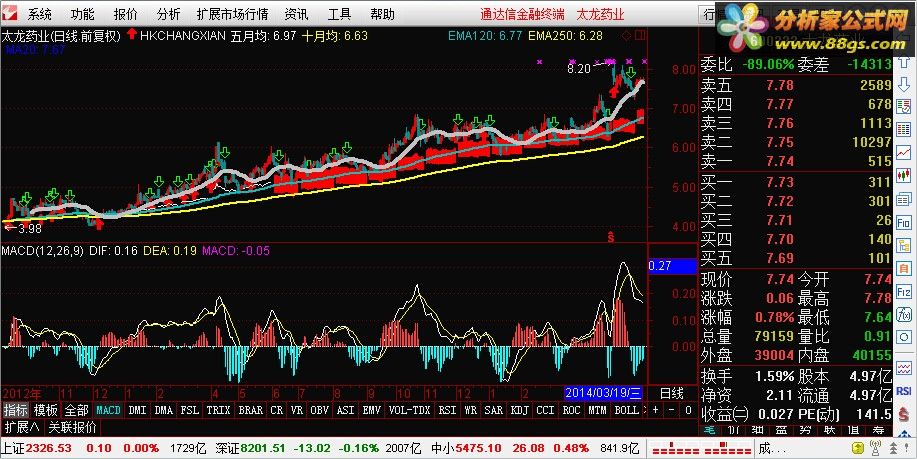Switch indicator to DMI tab

(x=137, y=410)
